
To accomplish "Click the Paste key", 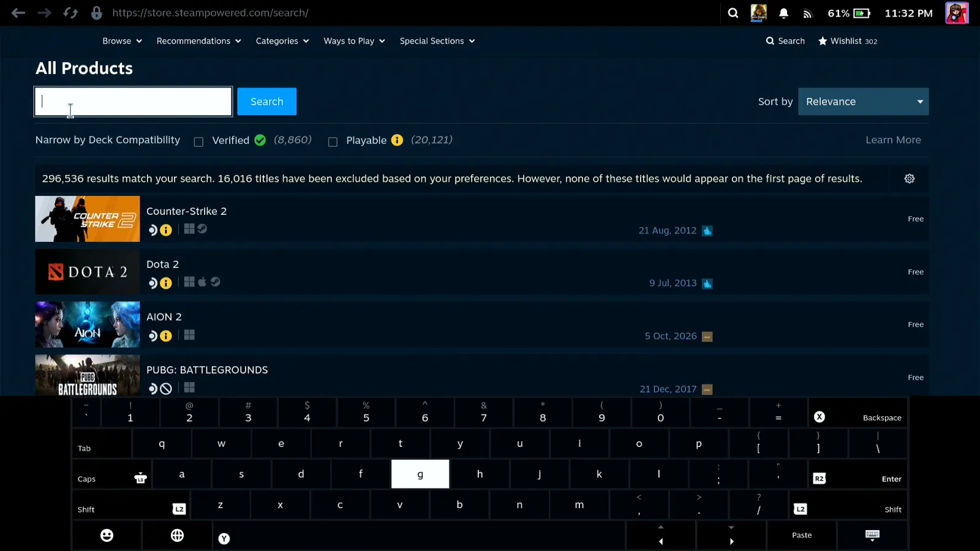I will point(801,535).
